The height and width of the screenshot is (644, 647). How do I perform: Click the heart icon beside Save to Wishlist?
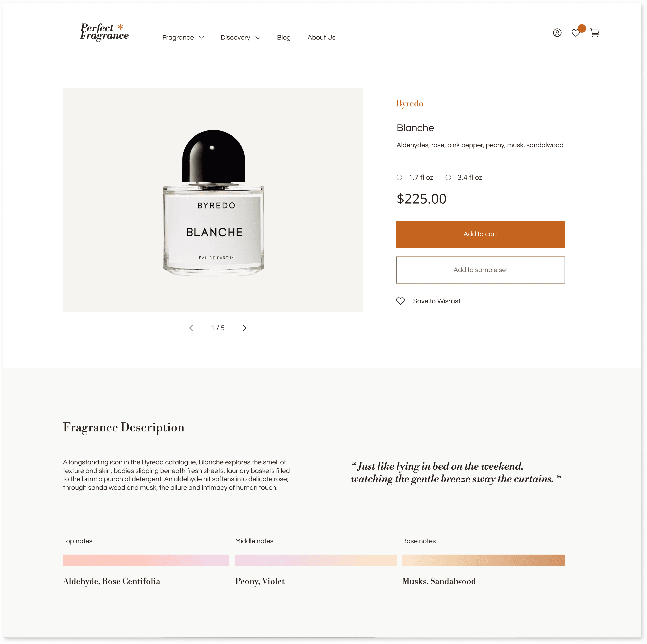(x=400, y=301)
